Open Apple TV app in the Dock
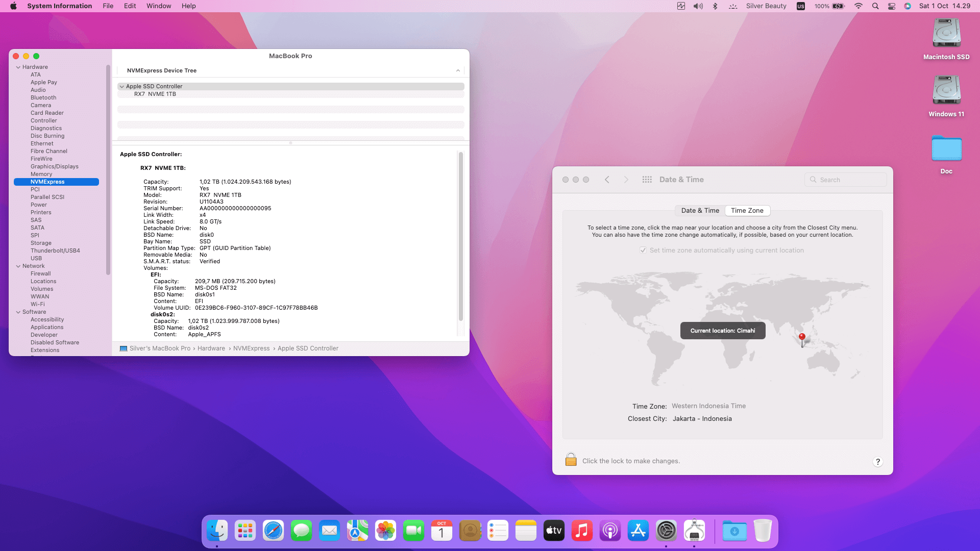Image resolution: width=980 pixels, height=551 pixels. click(x=554, y=531)
